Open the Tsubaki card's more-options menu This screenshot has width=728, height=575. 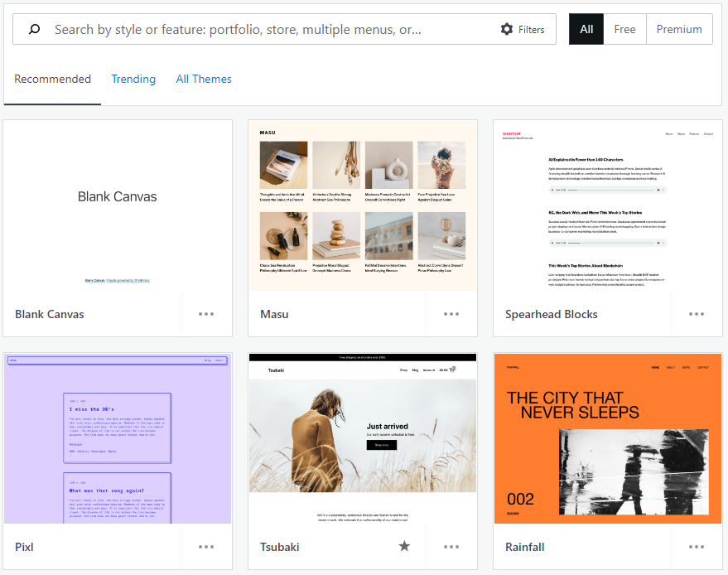pyautogui.click(x=451, y=547)
